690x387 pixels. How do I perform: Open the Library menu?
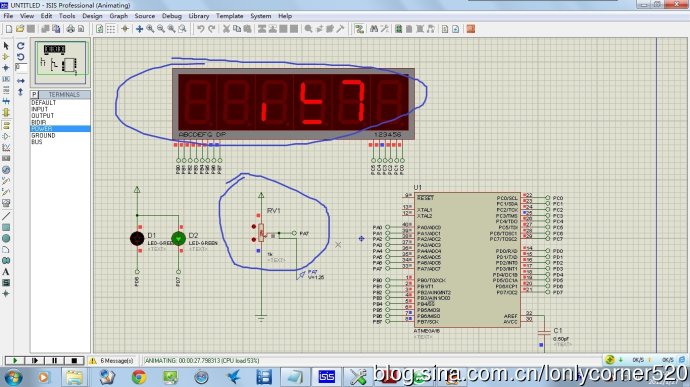click(199, 16)
